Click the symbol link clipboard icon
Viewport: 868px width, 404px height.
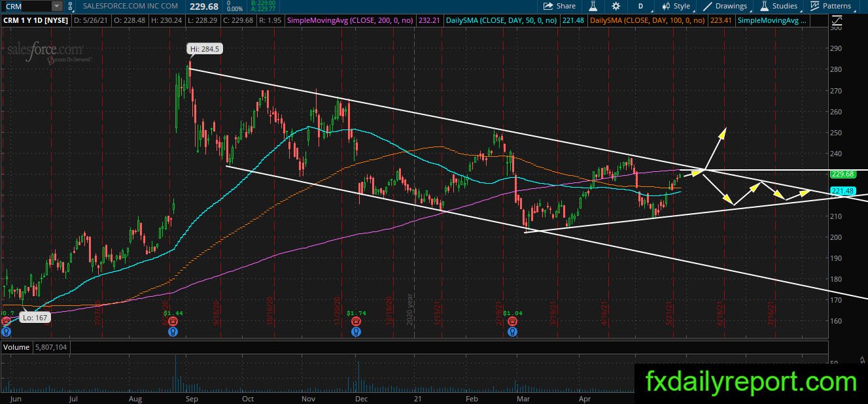coord(71,6)
